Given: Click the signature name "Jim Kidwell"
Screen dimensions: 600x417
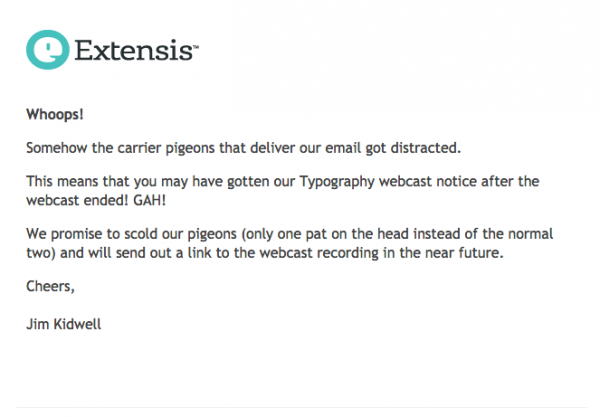Looking at the screenshot, I should pyautogui.click(x=68, y=324).
